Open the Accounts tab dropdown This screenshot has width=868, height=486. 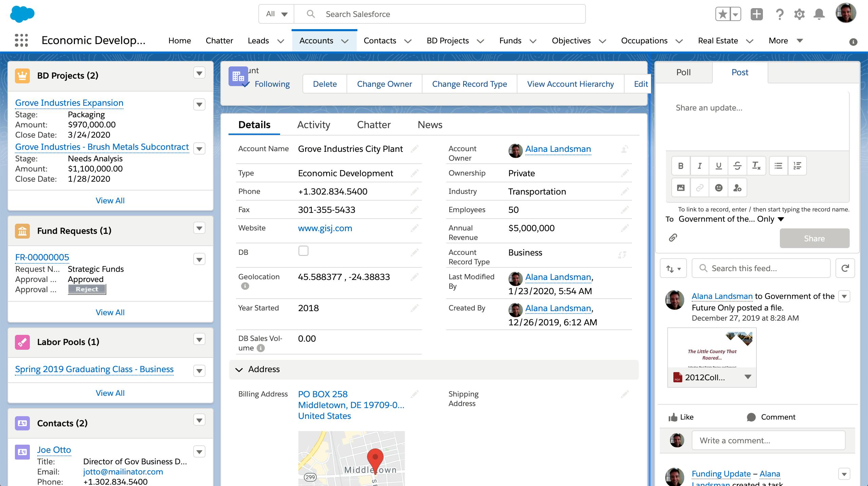(345, 41)
